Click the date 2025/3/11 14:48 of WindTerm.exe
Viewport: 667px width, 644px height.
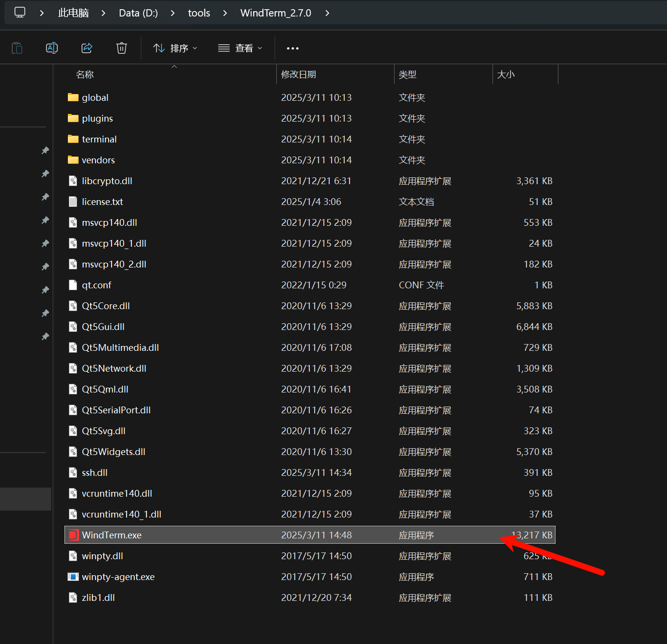click(317, 535)
